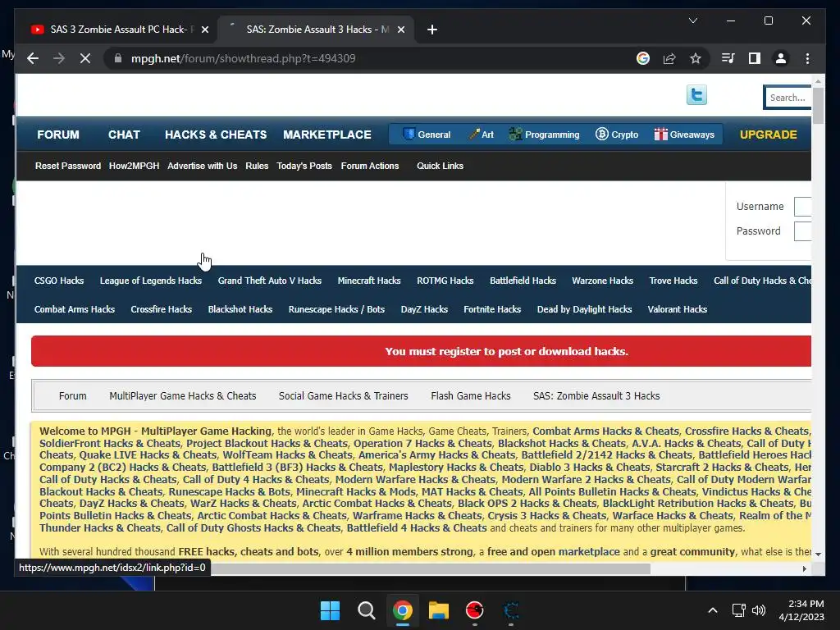
Task: Click the browser forward arrow
Action: click(58, 58)
